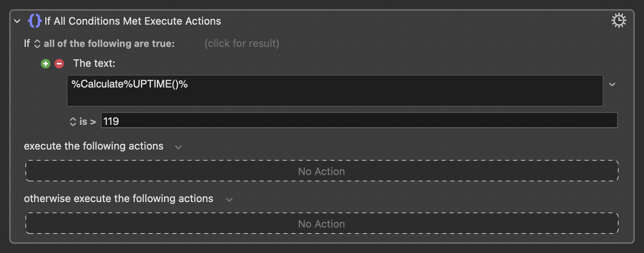Screen dimensions: 644x253
Task: Click the curly braces action icon
Action: point(35,21)
